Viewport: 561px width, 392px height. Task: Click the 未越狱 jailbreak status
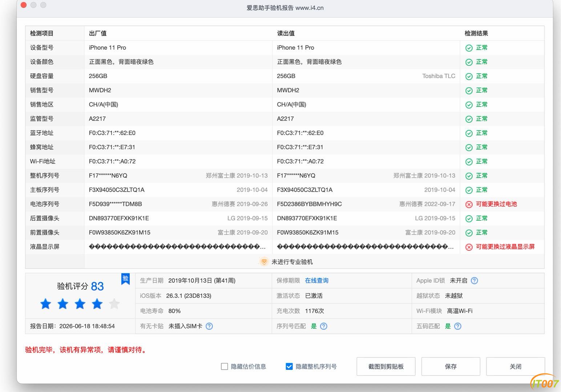(x=454, y=296)
